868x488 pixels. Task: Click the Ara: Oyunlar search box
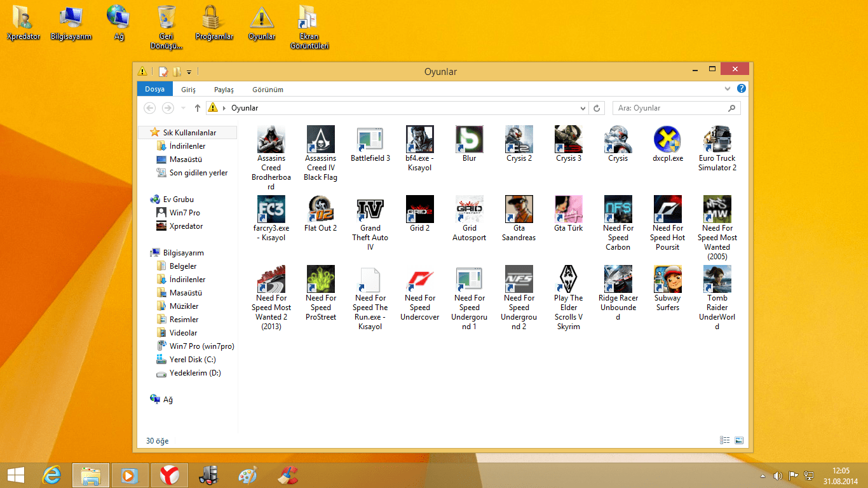coord(677,108)
